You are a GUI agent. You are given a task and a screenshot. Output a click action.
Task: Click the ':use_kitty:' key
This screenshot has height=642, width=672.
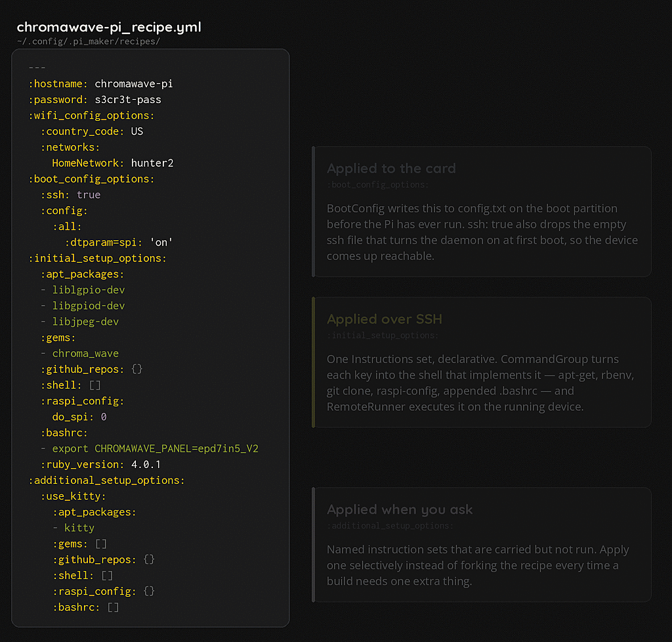73,496
